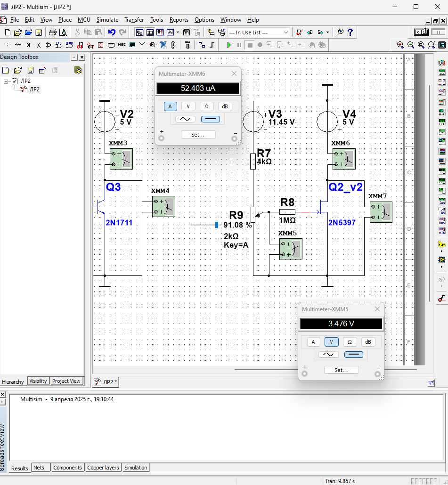Switch XMM6 to AC sine mode
The height and width of the screenshot is (485, 448).
coord(185,119)
